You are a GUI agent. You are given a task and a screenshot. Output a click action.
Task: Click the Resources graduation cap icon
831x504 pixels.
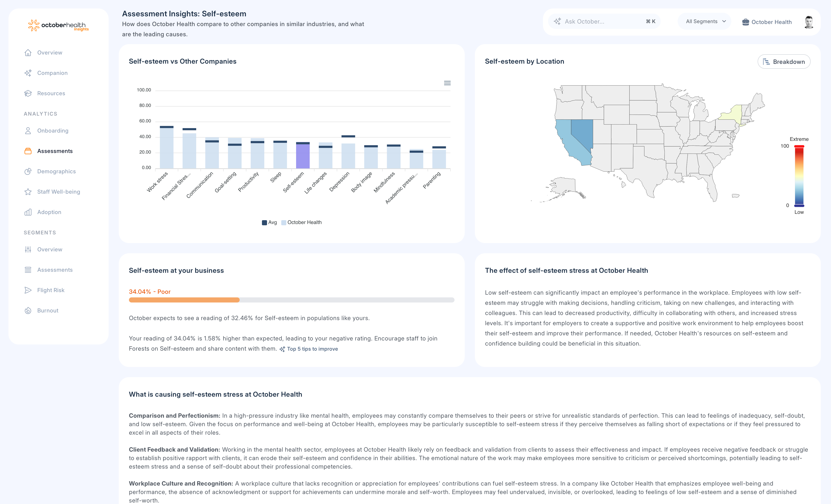coord(28,94)
